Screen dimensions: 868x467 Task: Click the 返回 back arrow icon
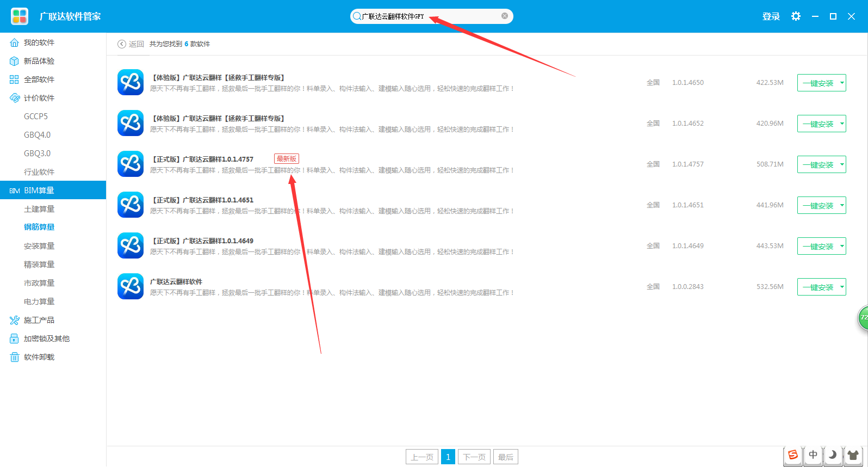click(x=122, y=44)
